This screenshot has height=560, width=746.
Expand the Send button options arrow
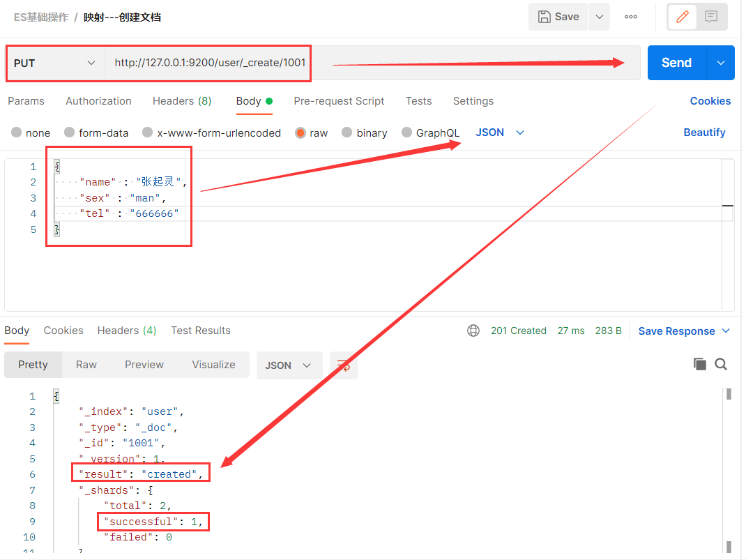click(x=721, y=63)
